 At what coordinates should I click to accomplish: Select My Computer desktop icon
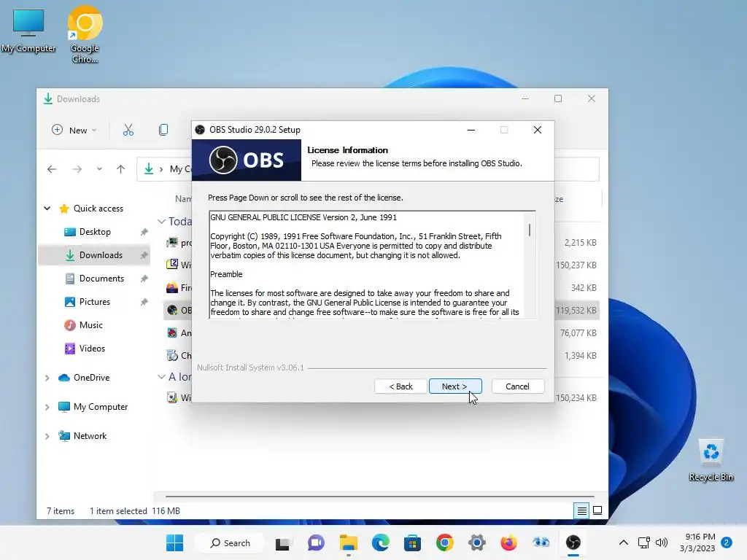(28, 31)
